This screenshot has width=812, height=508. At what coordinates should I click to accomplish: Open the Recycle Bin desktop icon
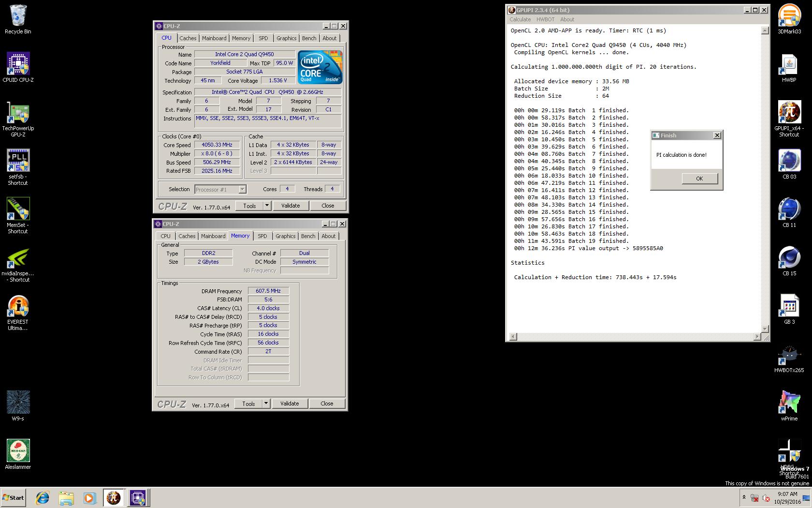point(18,19)
